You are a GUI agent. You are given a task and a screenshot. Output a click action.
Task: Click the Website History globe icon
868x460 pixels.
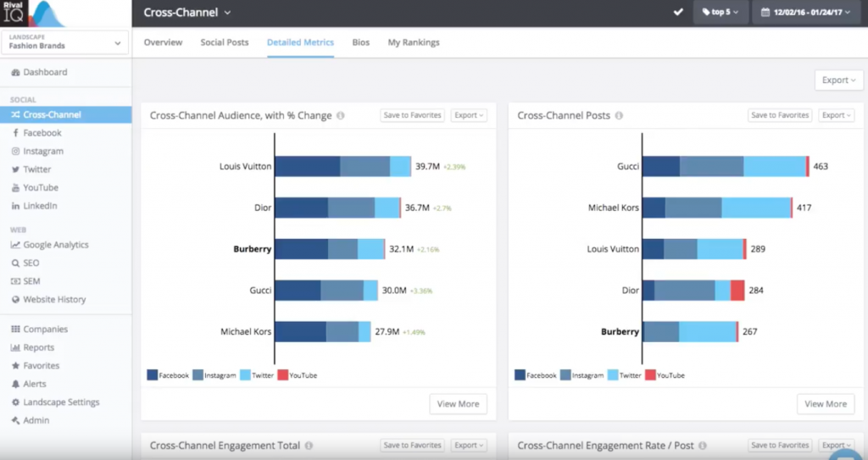pos(15,300)
